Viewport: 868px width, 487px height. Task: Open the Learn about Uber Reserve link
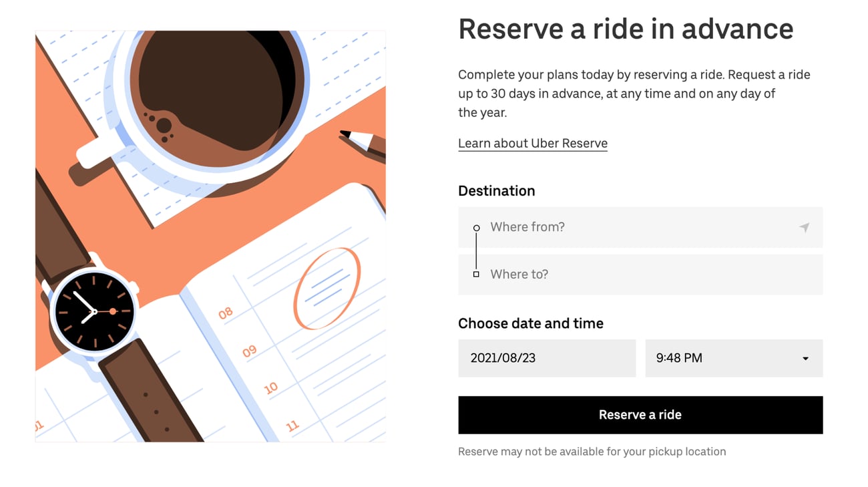pos(532,144)
